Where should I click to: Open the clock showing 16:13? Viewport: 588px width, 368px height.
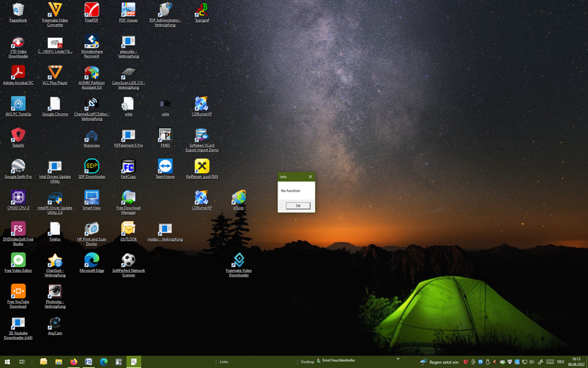coord(576,362)
